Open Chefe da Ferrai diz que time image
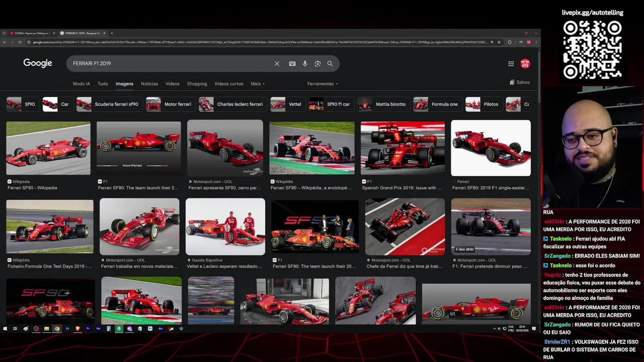 [405, 226]
